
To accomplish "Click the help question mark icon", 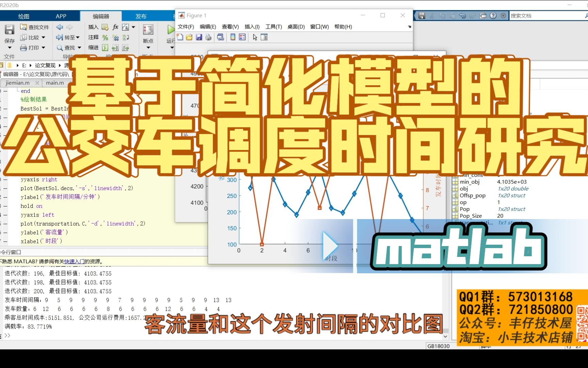I will point(493,16).
